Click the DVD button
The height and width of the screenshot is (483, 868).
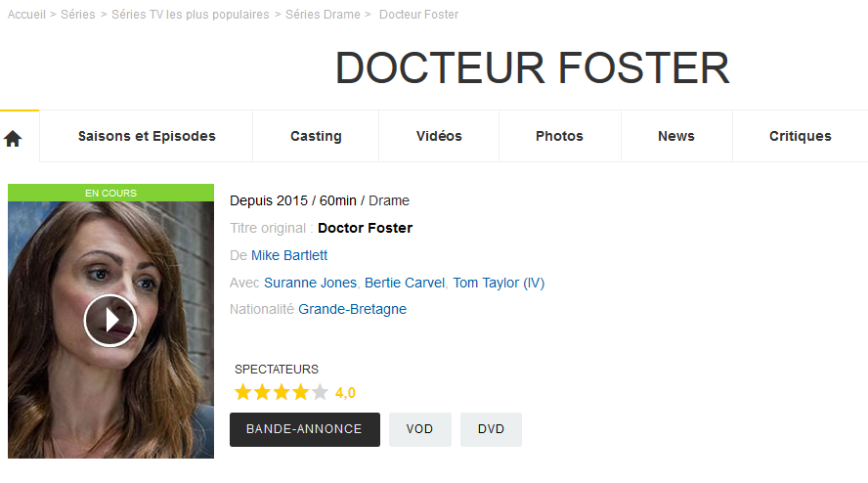pyautogui.click(x=491, y=429)
